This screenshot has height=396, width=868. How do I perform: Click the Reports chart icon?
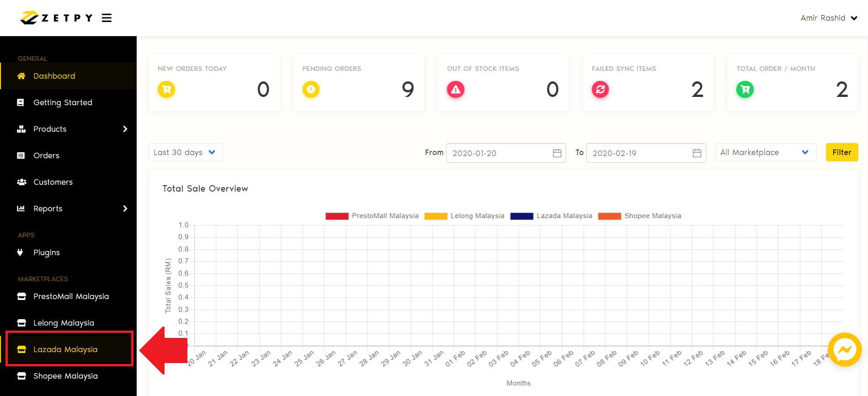(21, 209)
